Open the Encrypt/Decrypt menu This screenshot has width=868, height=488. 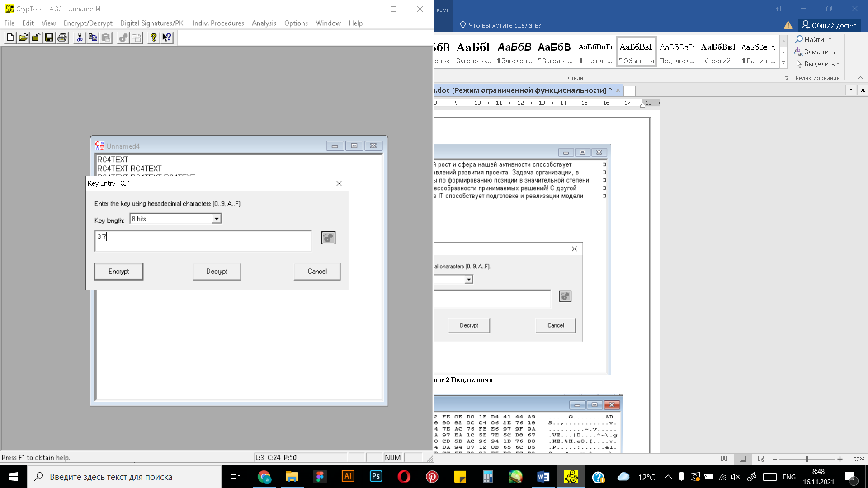pyautogui.click(x=88, y=23)
